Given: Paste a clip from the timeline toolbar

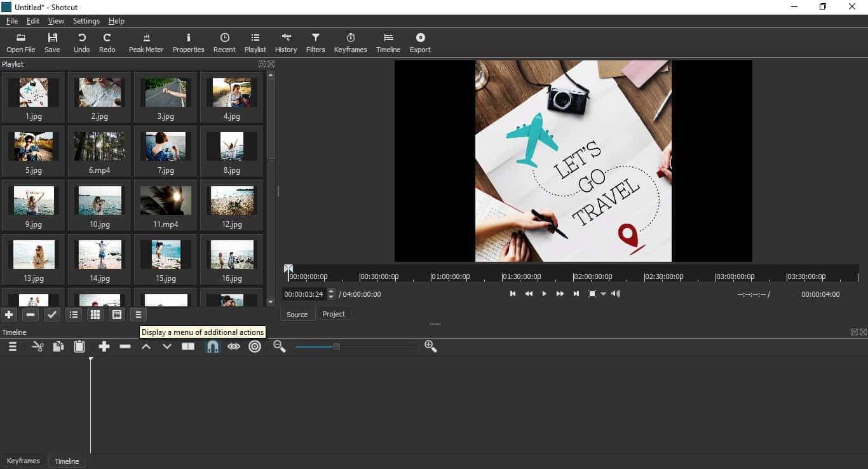Looking at the screenshot, I should click(79, 346).
